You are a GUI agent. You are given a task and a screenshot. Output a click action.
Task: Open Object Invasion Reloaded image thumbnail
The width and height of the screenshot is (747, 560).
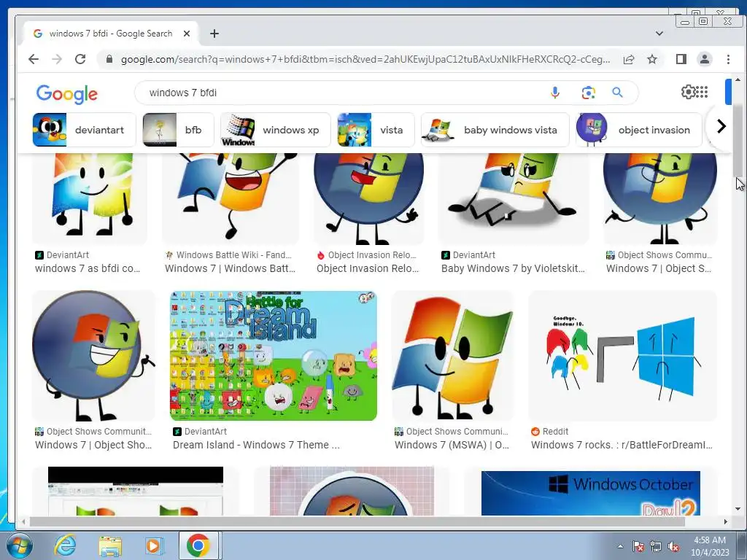coord(368,198)
